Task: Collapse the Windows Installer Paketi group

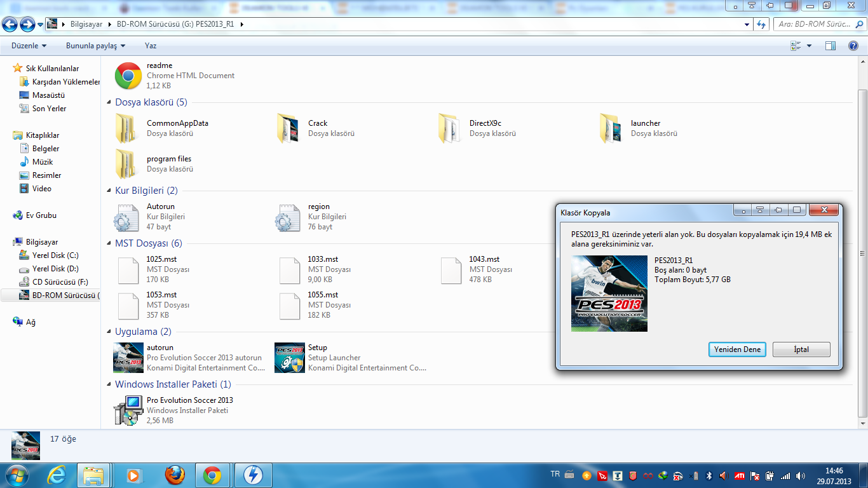Action: [x=110, y=384]
